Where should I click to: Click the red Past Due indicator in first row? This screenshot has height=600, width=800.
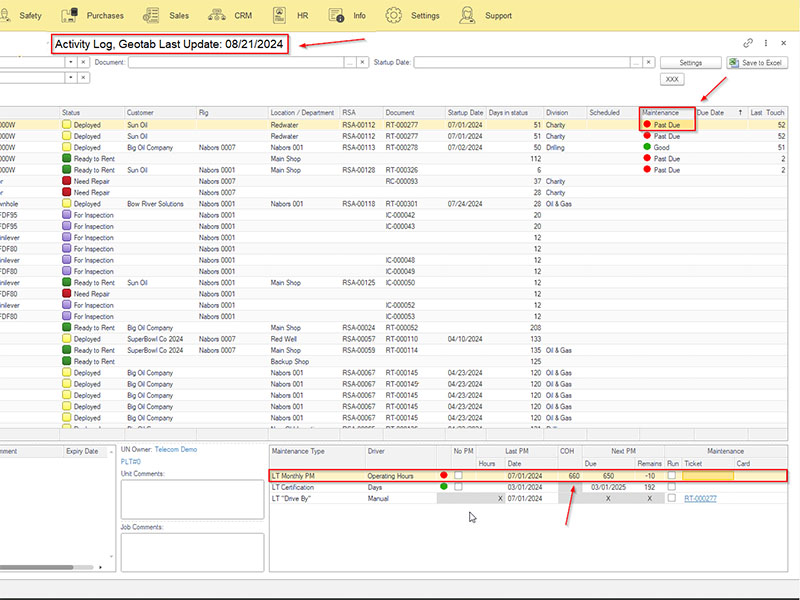click(647, 125)
